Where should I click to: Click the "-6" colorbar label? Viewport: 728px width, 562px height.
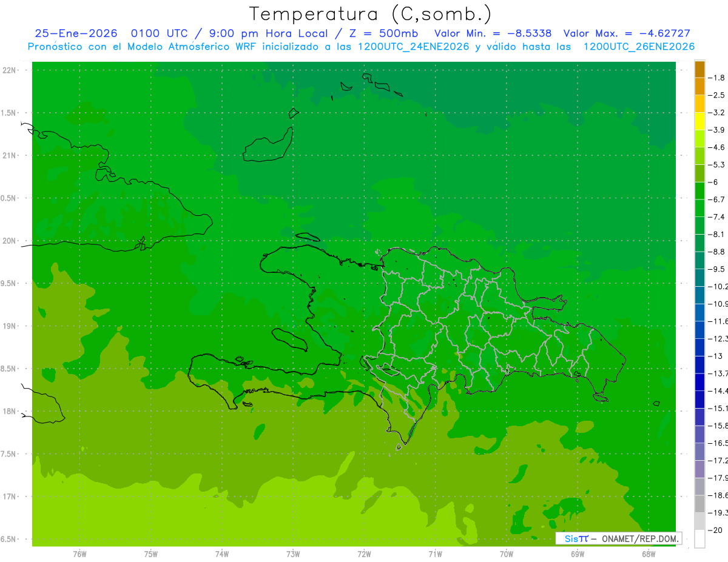713,182
